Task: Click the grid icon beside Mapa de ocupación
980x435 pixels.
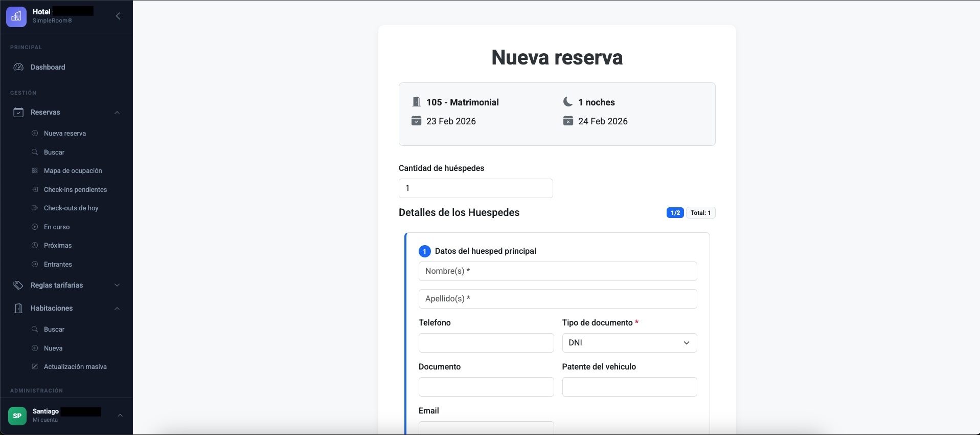Action: (35, 170)
